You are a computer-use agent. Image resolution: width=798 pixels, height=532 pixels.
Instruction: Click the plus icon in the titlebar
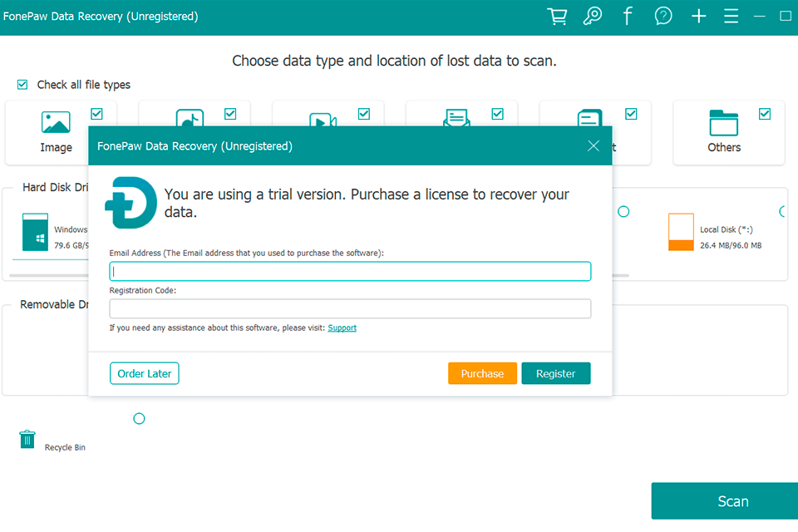click(x=698, y=16)
